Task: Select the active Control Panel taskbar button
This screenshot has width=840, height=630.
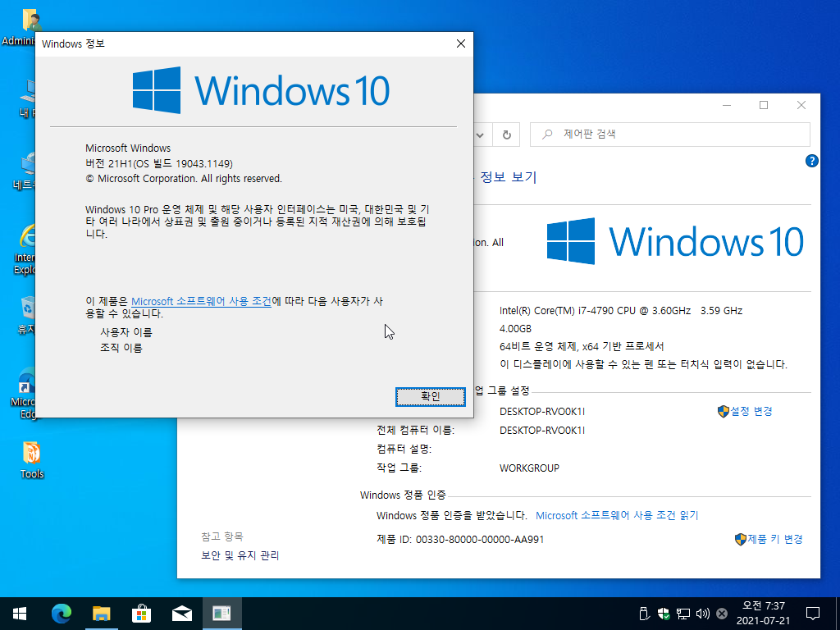Action: pyautogui.click(x=221, y=614)
